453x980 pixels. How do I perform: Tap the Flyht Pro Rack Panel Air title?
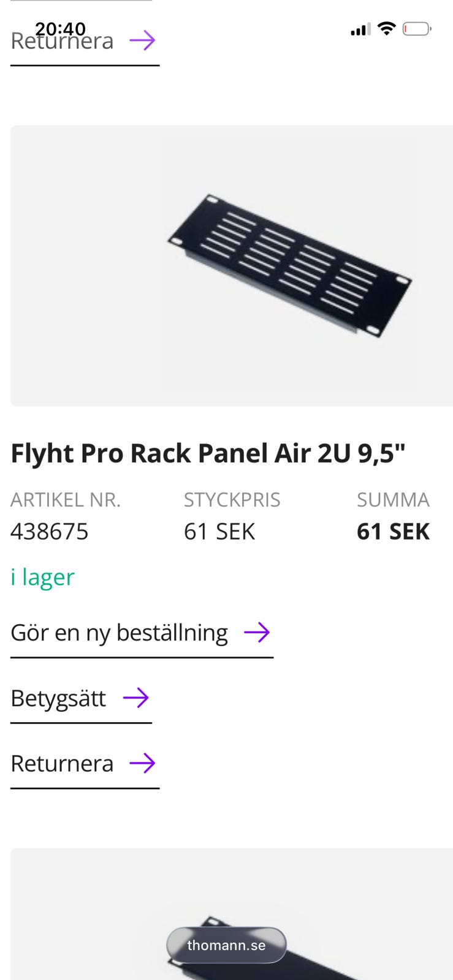click(208, 453)
